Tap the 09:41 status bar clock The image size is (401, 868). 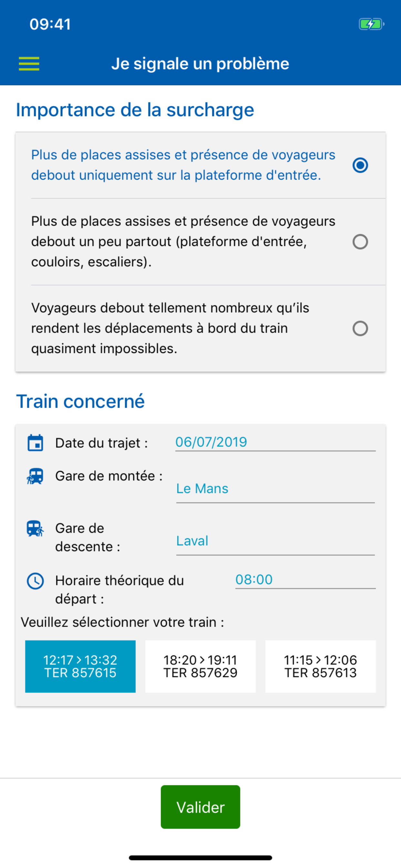coord(50,24)
